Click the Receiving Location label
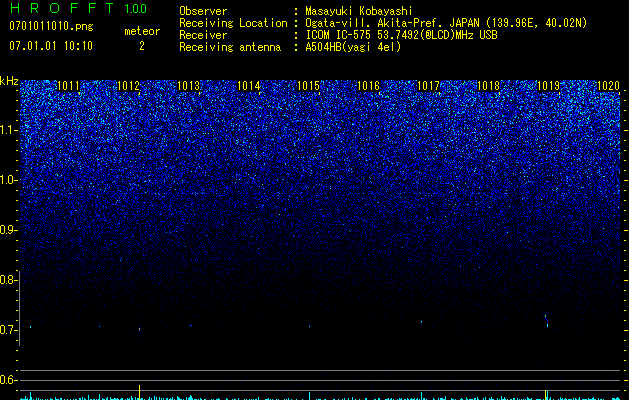This screenshot has height=400, width=629. [x=233, y=23]
